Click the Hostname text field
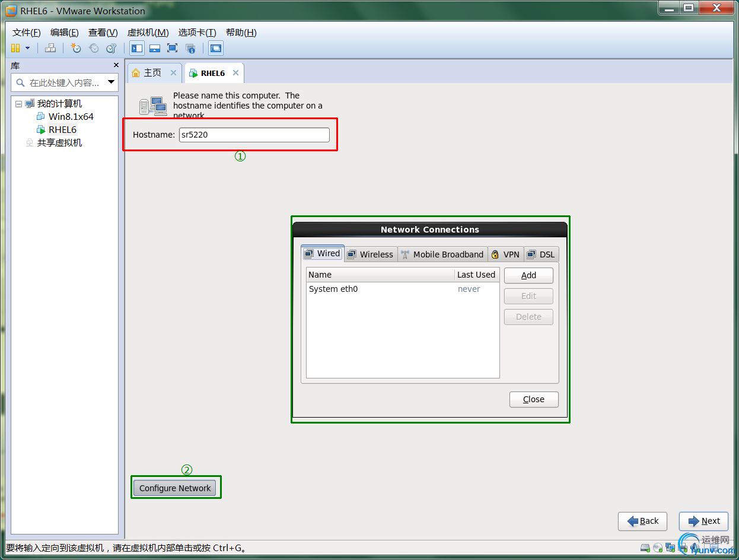The image size is (739, 560). (x=254, y=135)
